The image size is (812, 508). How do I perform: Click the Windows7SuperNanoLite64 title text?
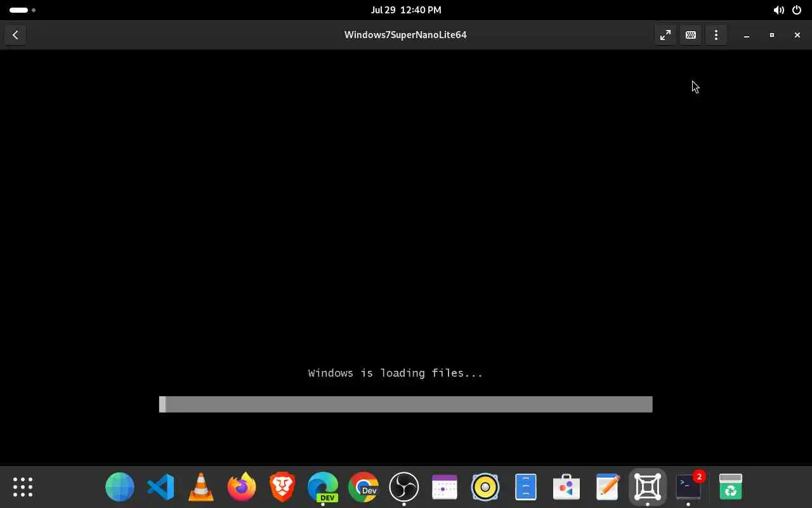405,35
